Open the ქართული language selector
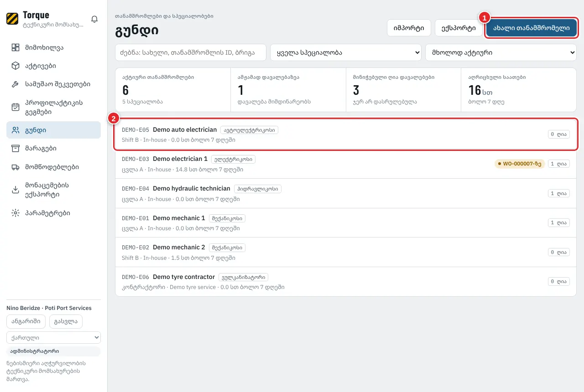The width and height of the screenshot is (584, 392). pyautogui.click(x=53, y=337)
